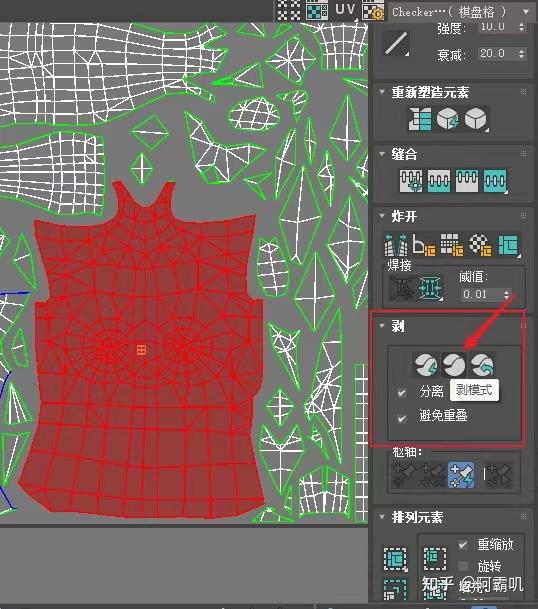Screen dimensions: 538x609
Task: Adjust the 衰减 spinner arrows
Action: point(521,53)
